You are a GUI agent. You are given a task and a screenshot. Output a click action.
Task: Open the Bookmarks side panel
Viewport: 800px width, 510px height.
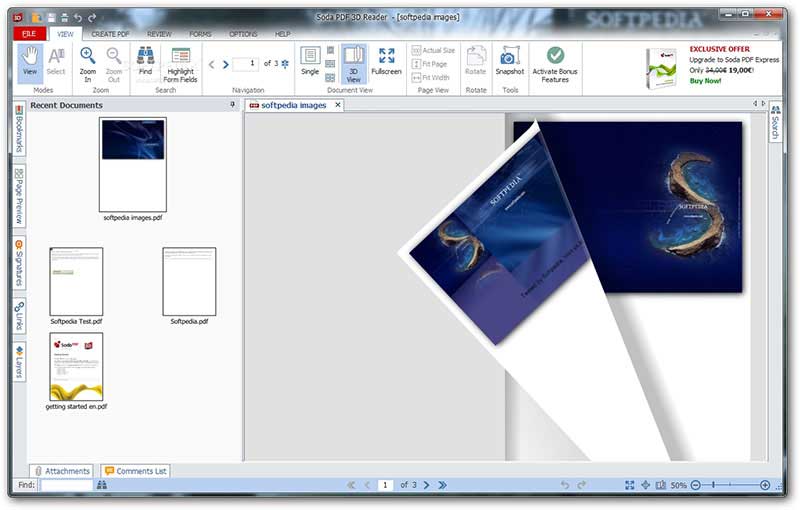(x=19, y=129)
